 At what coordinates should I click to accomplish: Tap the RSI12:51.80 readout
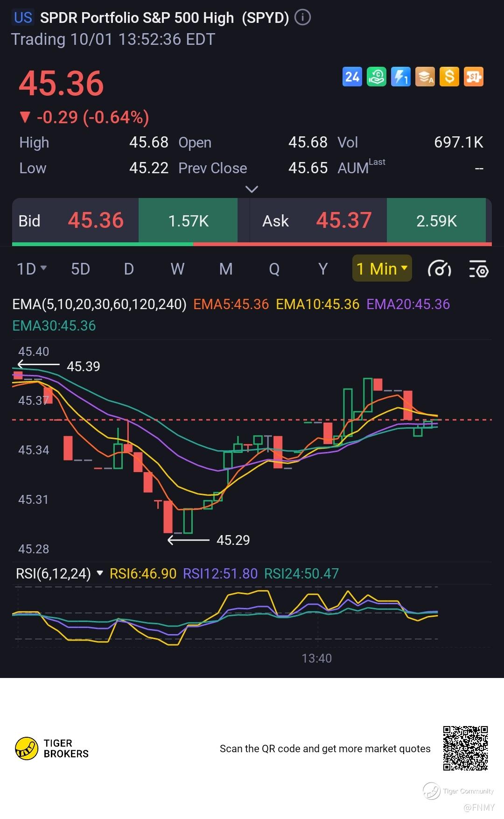pos(220,573)
